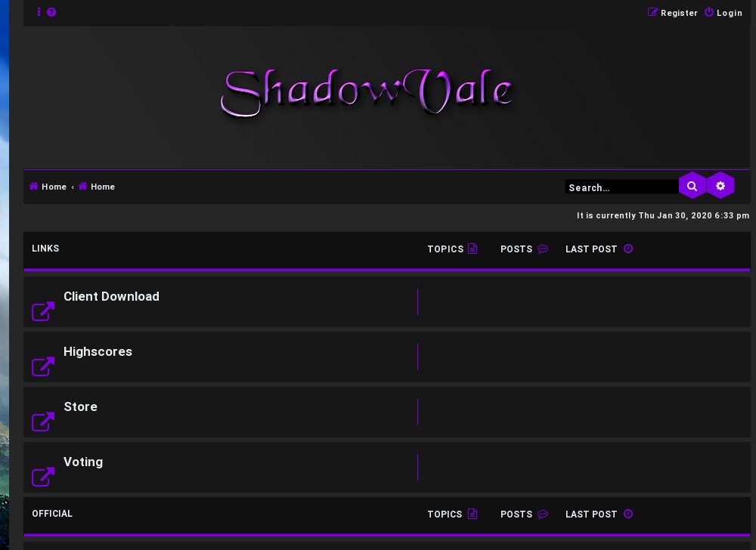
Task: Click inside the Search input field
Action: click(620, 187)
